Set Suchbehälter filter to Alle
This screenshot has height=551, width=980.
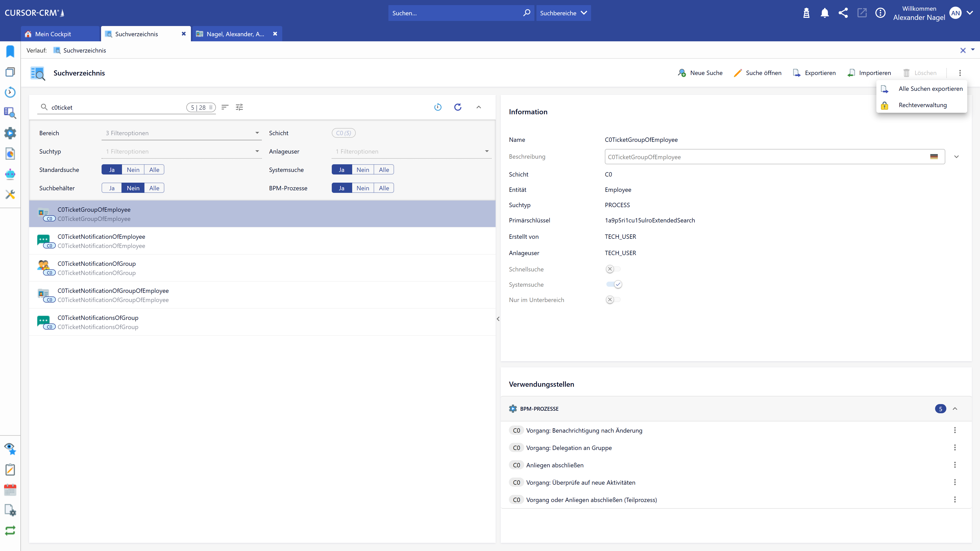click(154, 188)
